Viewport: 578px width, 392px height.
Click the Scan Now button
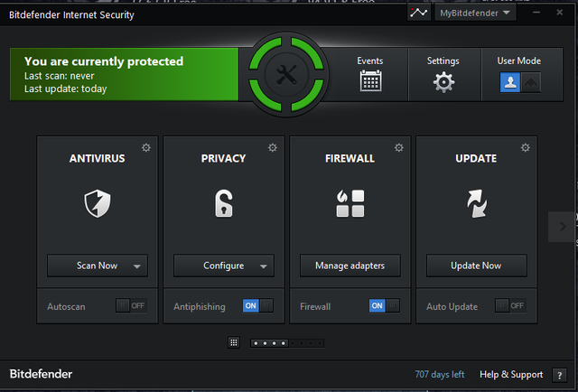(98, 266)
